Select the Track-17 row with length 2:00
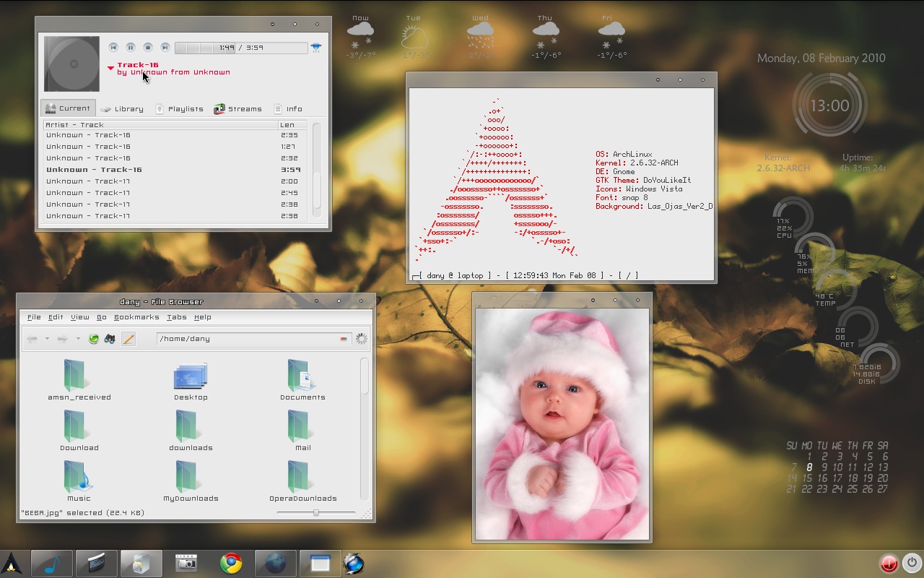 tap(175, 181)
